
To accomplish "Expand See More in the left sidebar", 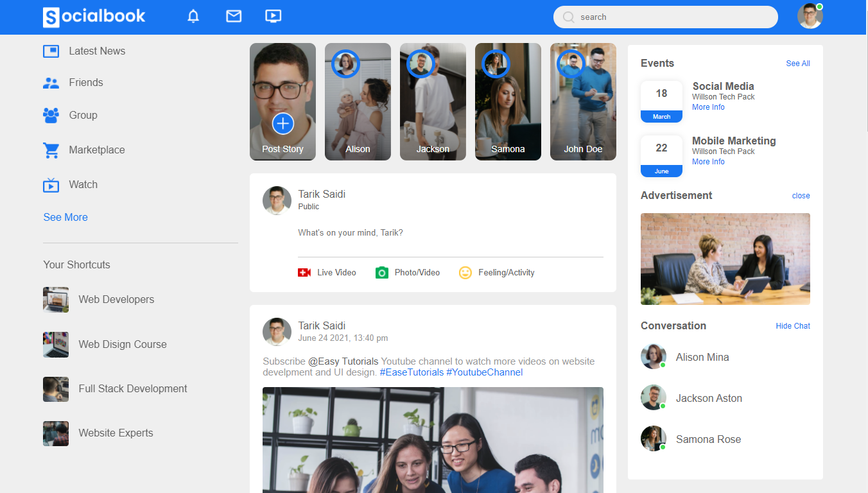I will point(65,217).
